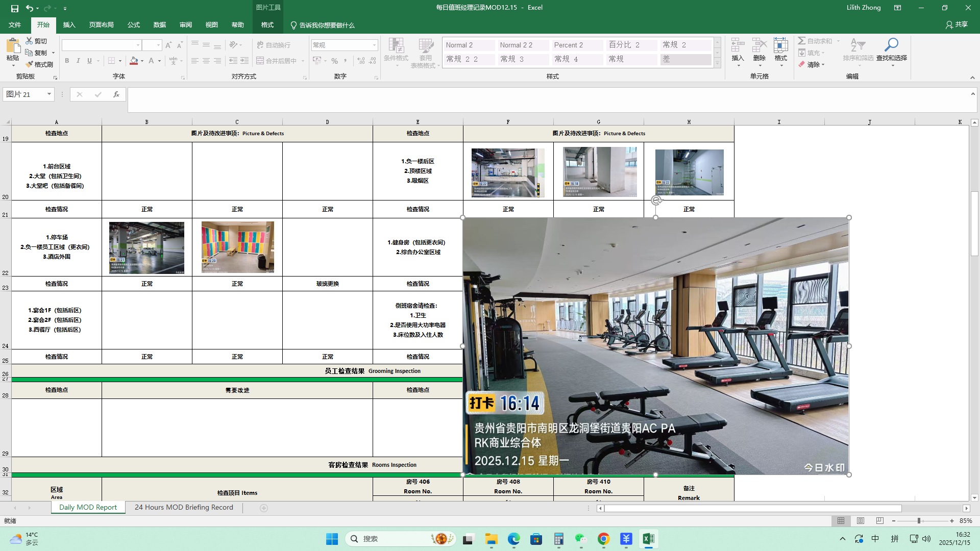The height and width of the screenshot is (551, 980).
Task: Open the 插入 ribbon tab
Action: click(69, 25)
